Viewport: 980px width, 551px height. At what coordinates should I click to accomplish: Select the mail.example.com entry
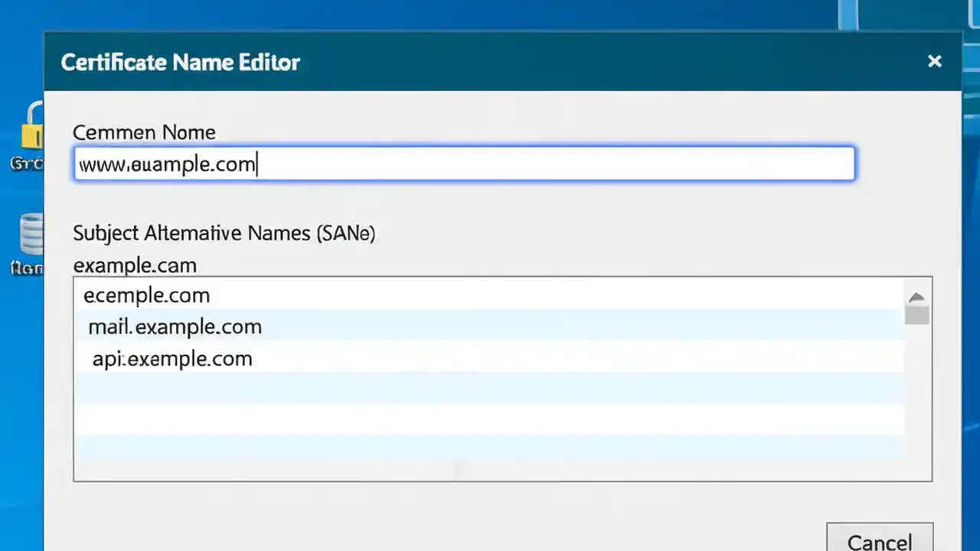pyautogui.click(x=175, y=327)
